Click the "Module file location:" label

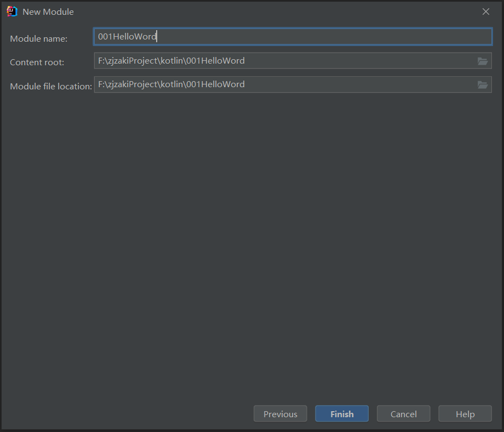51,86
